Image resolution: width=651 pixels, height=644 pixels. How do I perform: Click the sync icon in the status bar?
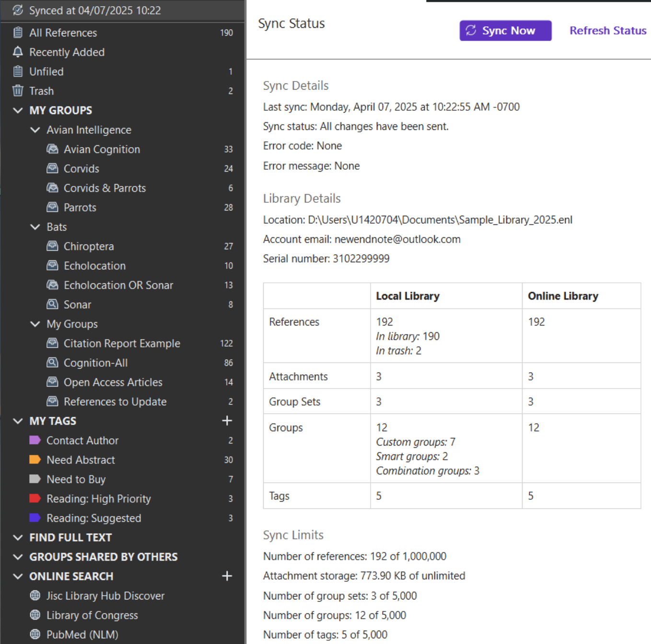coord(17,10)
